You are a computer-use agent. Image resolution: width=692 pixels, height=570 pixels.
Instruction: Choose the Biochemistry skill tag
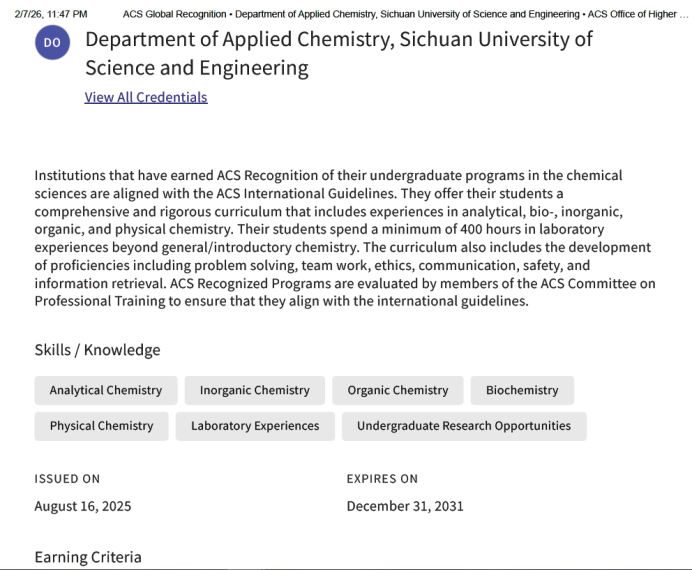(x=522, y=390)
